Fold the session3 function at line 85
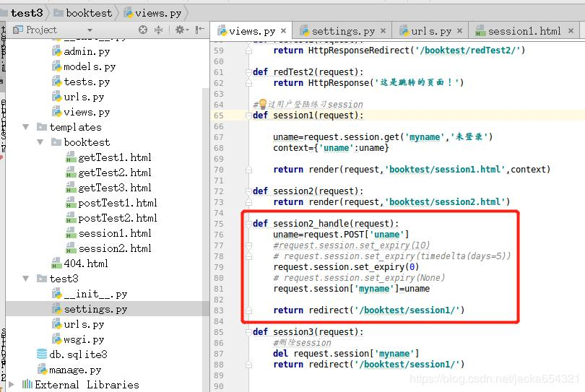This screenshot has height=392, width=585. click(248, 332)
